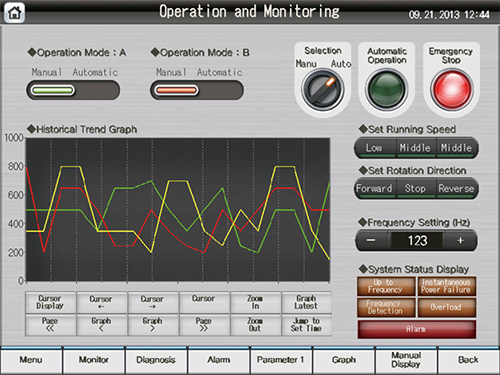Advance graph with Graph > button
This screenshot has height=375, width=500.
click(x=153, y=325)
